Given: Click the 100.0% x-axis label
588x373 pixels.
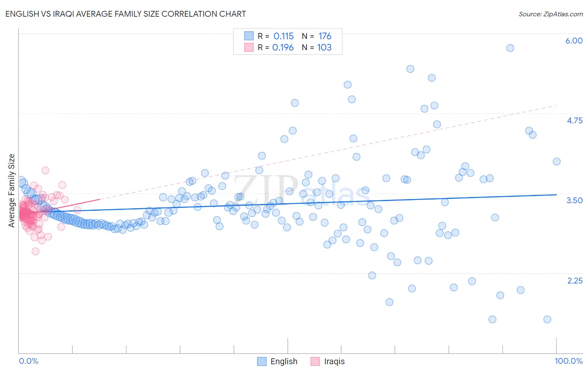Looking at the screenshot, I should pos(569,361).
